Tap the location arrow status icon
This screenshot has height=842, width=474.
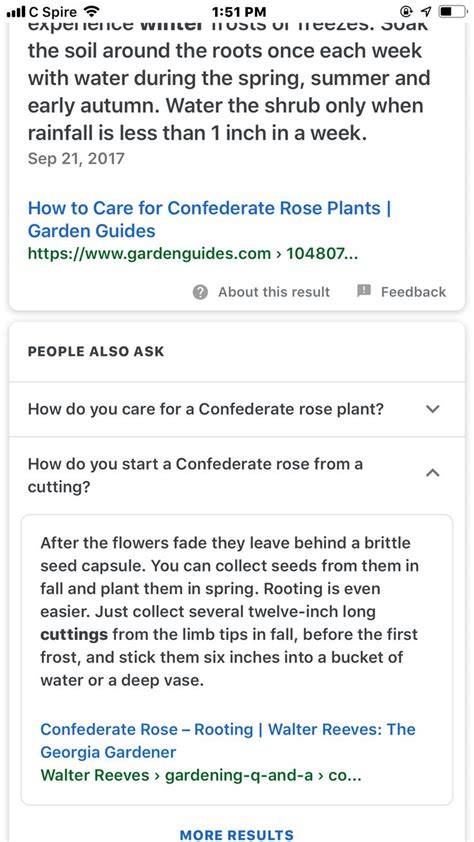428,11
